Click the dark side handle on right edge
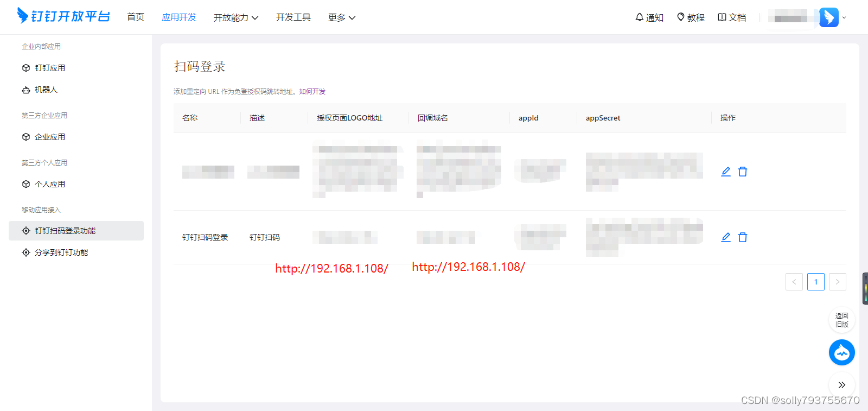The height and width of the screenshot is (411, 868). click(865, 288)
